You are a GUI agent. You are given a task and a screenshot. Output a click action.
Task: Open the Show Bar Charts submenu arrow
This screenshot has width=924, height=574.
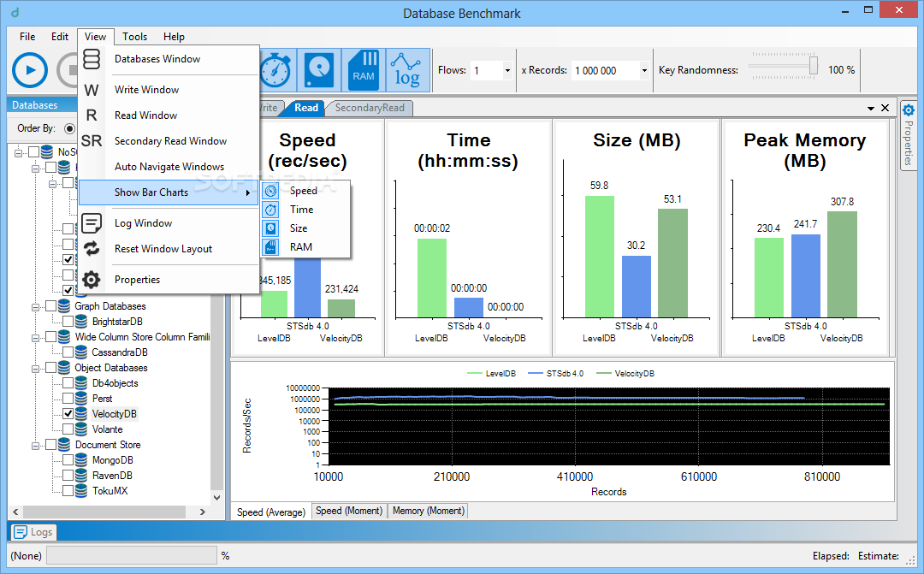(248, 192)
